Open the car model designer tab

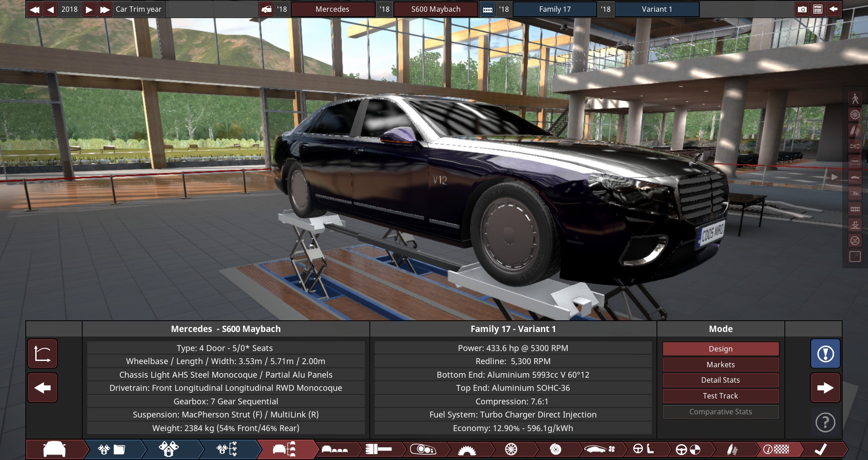(55, 449)
